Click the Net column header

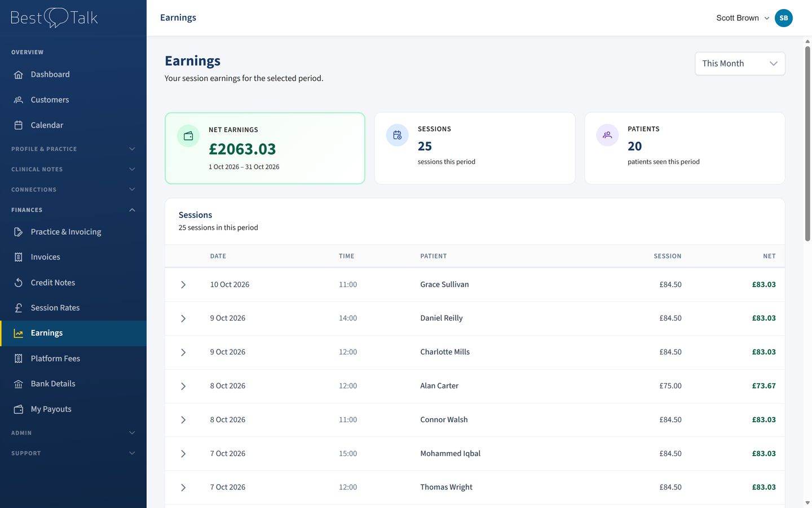pos(770,256)
